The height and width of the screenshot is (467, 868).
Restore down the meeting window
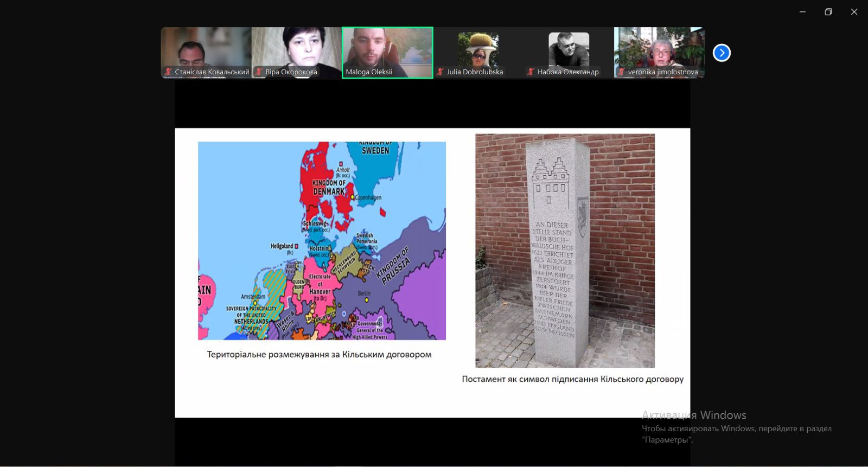pos(828,12)
